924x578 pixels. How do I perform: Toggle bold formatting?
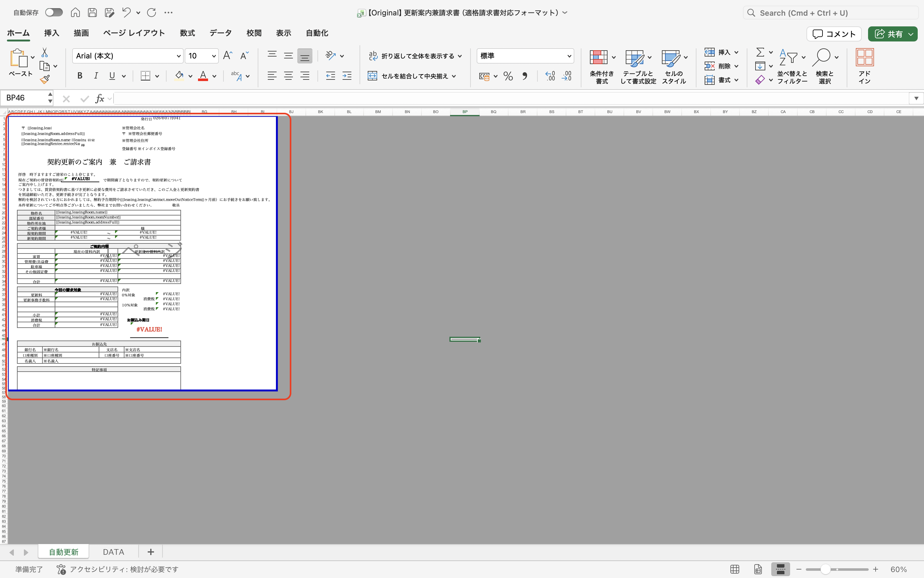pyautogui.click(x=80, y=76)
